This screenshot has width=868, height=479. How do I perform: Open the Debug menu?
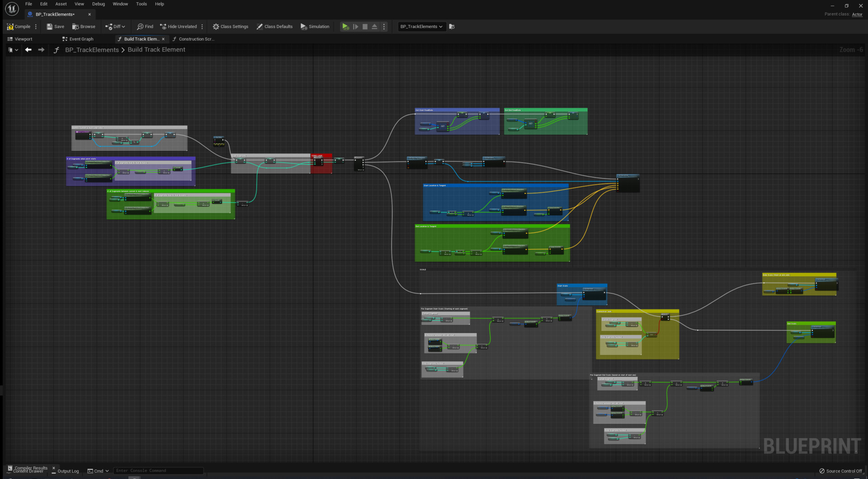pyautogui.click(x=98, y=4)
